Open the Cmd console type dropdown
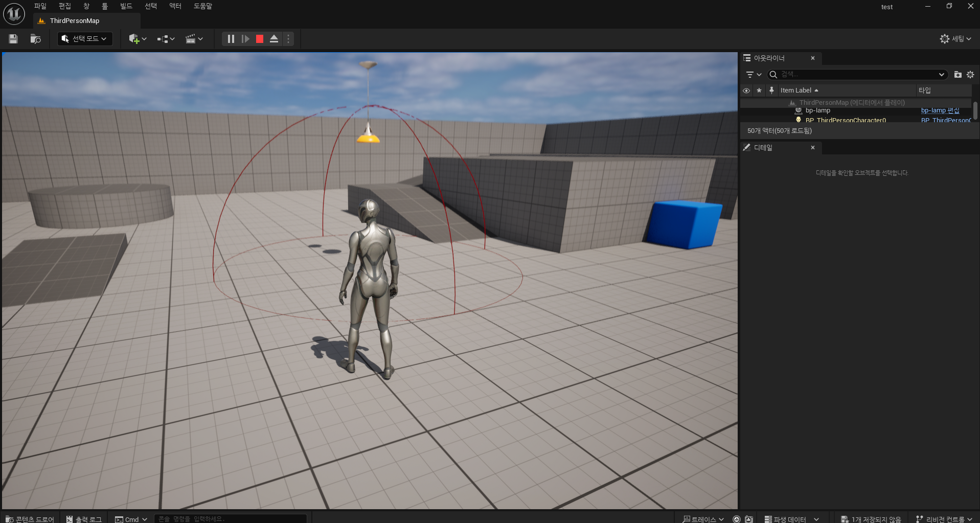The image size is (980, 523). pyautogui.click(x=131, y=519)
